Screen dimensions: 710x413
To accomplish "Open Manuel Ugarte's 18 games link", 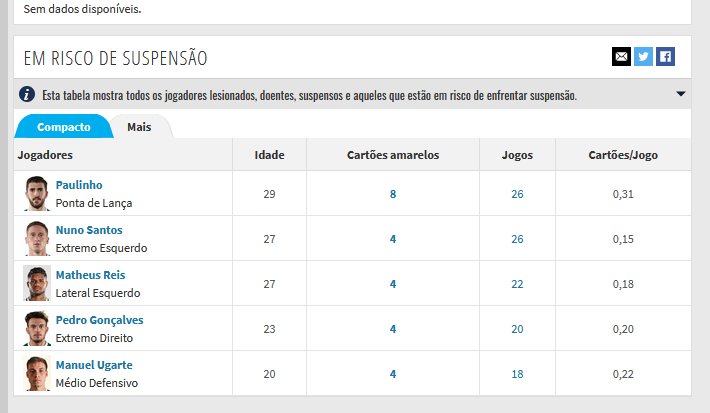I will coord(517,373).
